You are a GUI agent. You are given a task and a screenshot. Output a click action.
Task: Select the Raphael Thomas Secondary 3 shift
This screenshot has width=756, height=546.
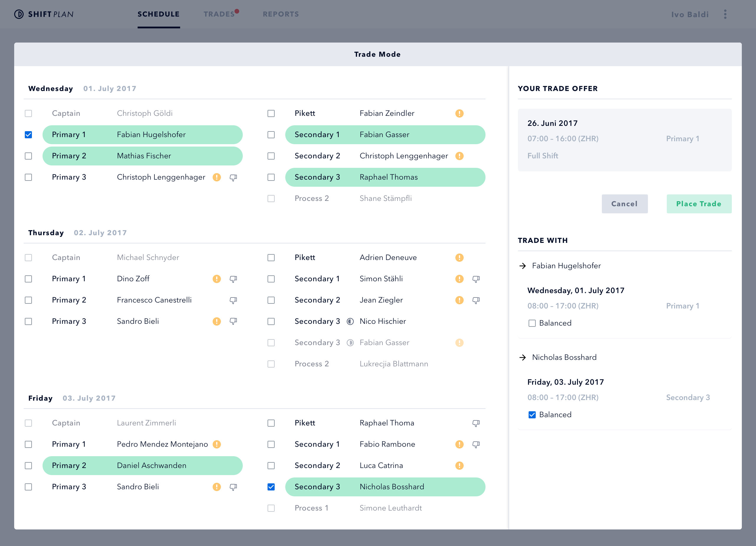385,178
